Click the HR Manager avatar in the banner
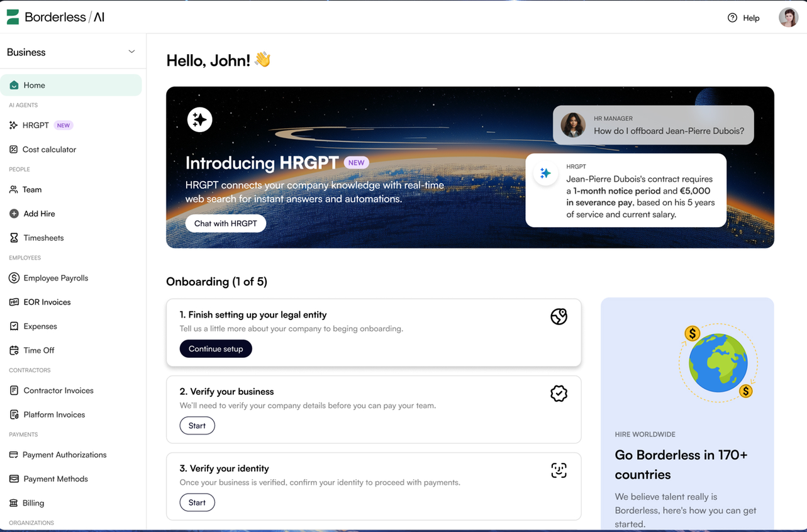Screen dimensions: 807x532 (573, 125)
